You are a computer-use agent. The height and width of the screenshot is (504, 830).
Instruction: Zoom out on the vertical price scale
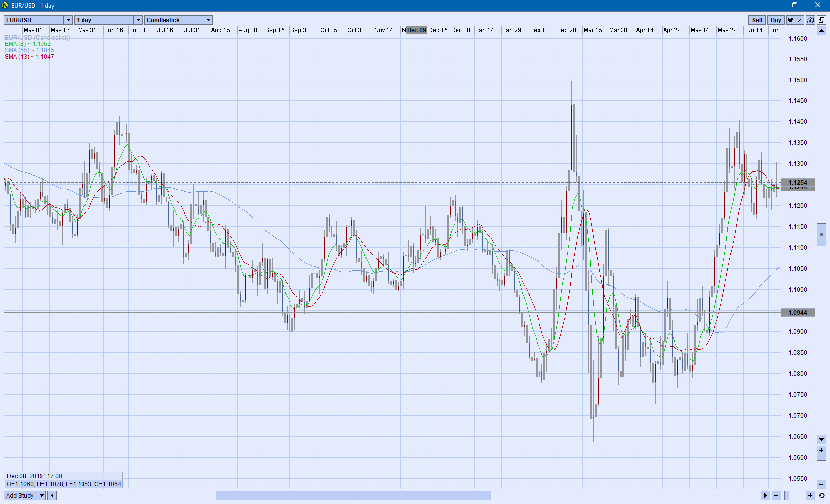821,484
